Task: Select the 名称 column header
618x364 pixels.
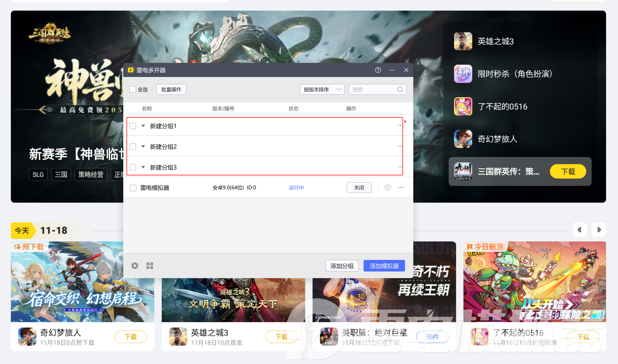Action: pos(147,108)
